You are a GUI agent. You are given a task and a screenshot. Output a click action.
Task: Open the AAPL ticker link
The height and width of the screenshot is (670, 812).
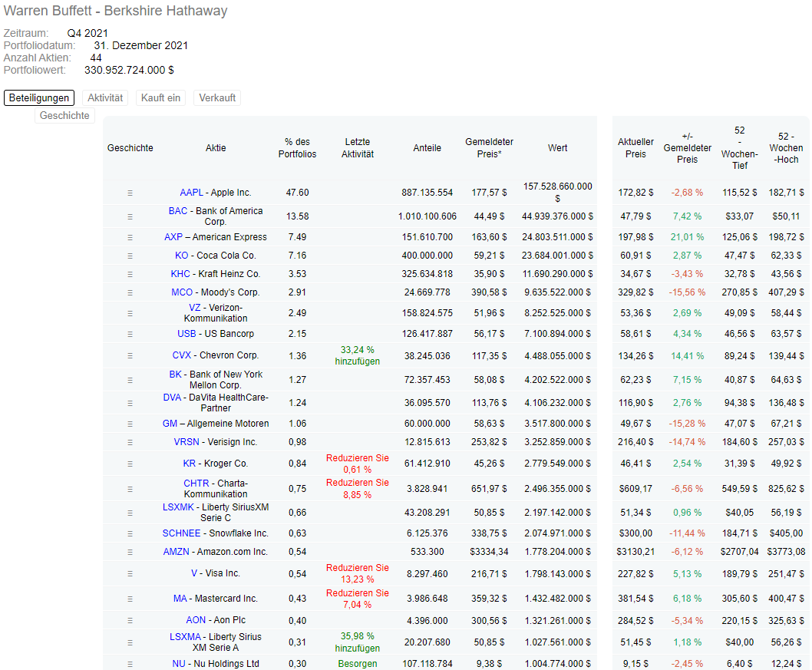point(192,193)
